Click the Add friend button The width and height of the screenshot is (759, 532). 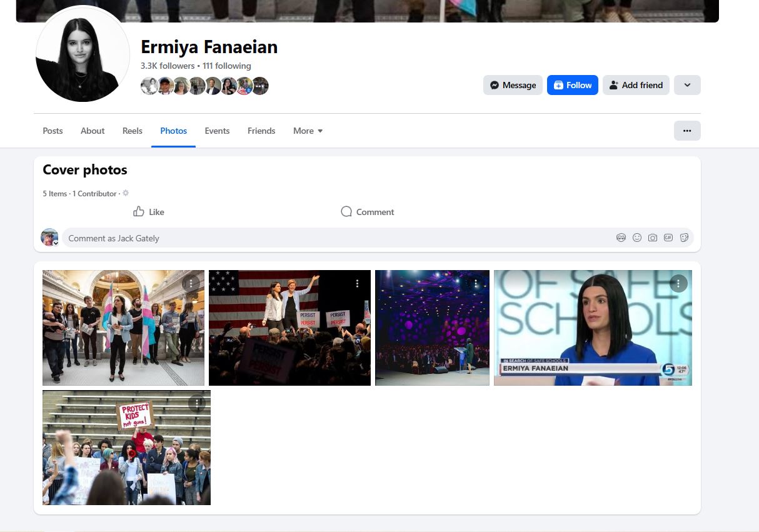(636, 85)
